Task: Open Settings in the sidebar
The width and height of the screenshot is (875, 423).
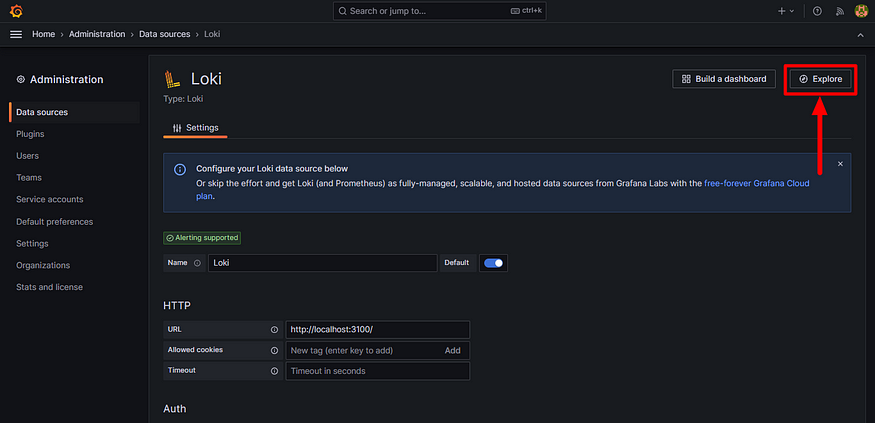Action: 32,243
